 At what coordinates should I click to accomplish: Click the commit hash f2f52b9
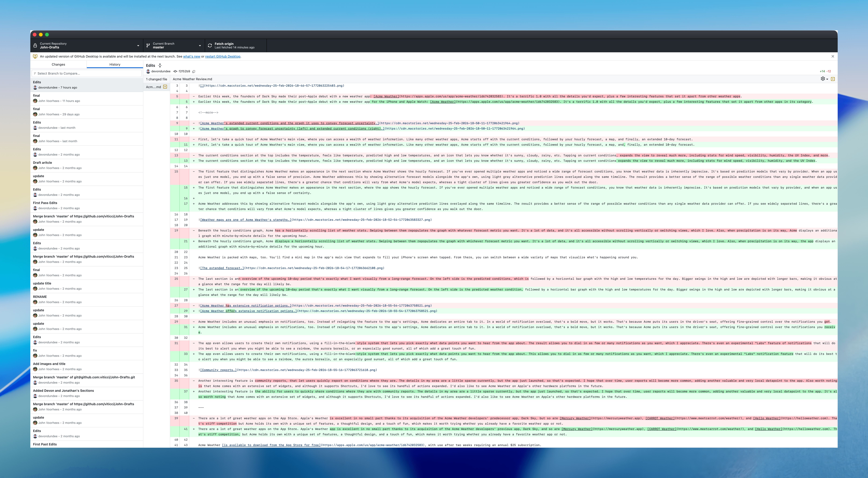pyautogui.click(x=184, y=71)
